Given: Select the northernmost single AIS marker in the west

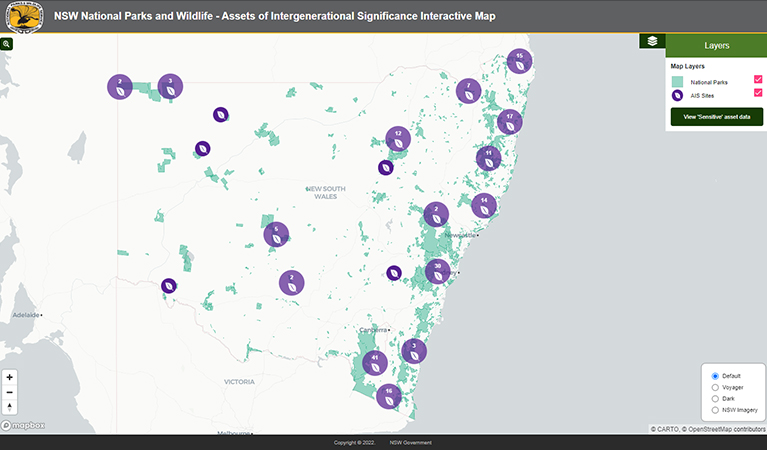Looking at the screenshot, I should click(x=221, y=115).
